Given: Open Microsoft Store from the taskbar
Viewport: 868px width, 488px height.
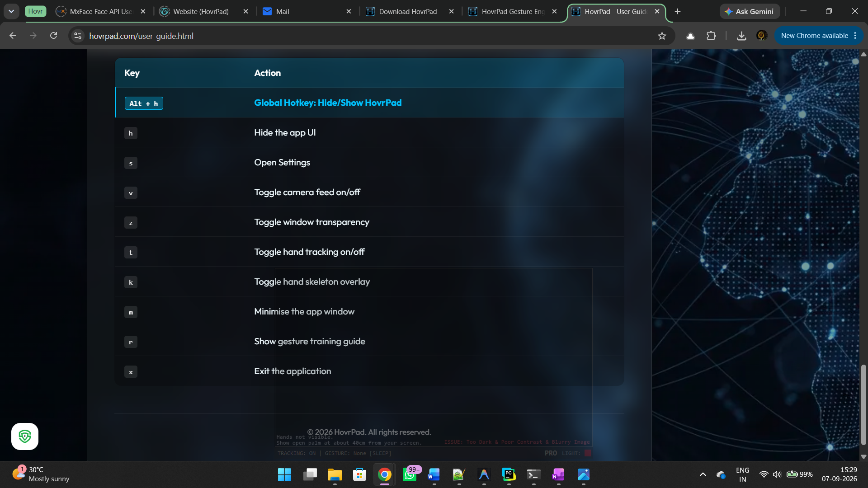Looking at the screenshot, I should [x=359, y=475].
